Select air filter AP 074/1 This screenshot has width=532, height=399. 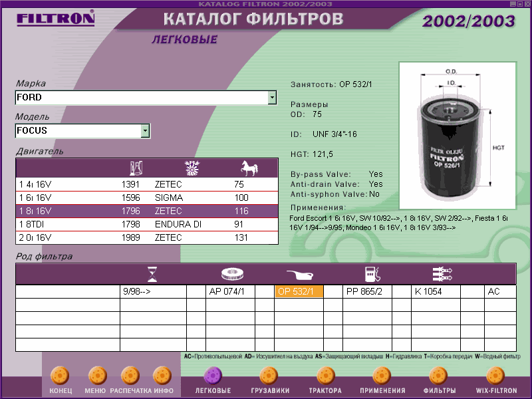coord(230,291)
